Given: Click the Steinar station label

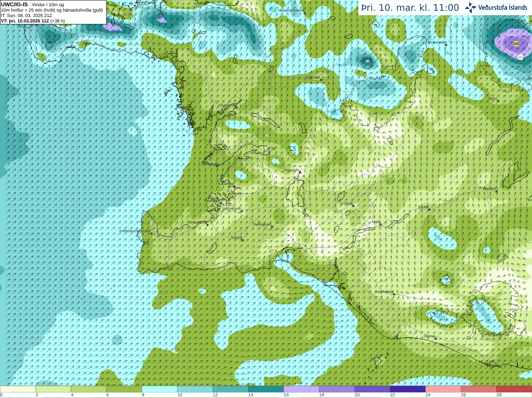Looking at the screenshot, I should point(430,336).
